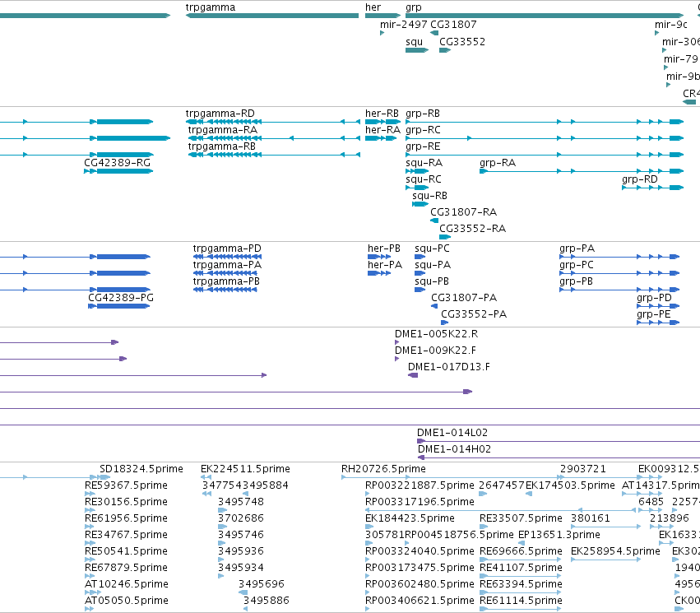The height and width of the screenshot is (613, 700).
Task: Select protein grp-PA
Action: click(x=619, y=257)
